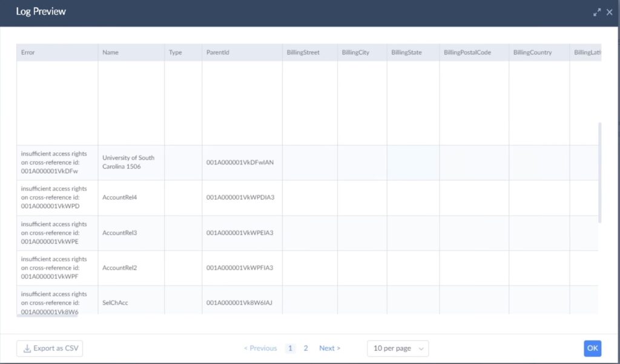
Task: Click the Log Preview dialog title
Action: 41,11
